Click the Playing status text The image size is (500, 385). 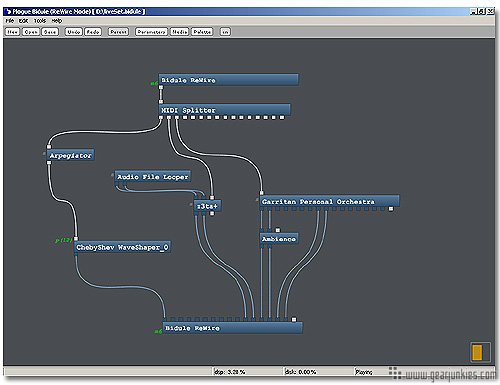(x=364, y=372)
